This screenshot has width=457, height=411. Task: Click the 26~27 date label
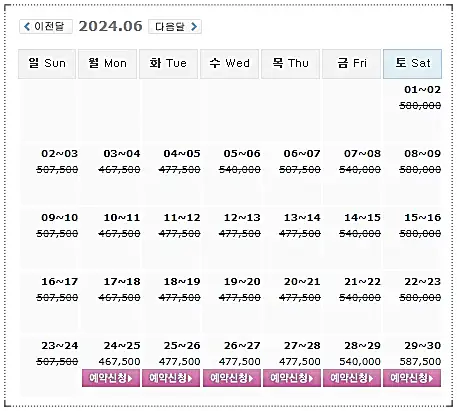[x=242, y=346]
